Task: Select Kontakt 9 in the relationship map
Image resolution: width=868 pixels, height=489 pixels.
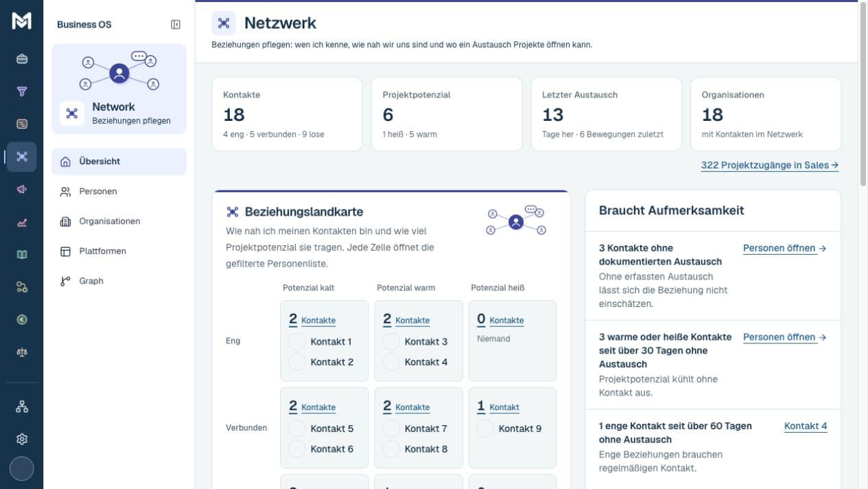Action: click(509, 429)
